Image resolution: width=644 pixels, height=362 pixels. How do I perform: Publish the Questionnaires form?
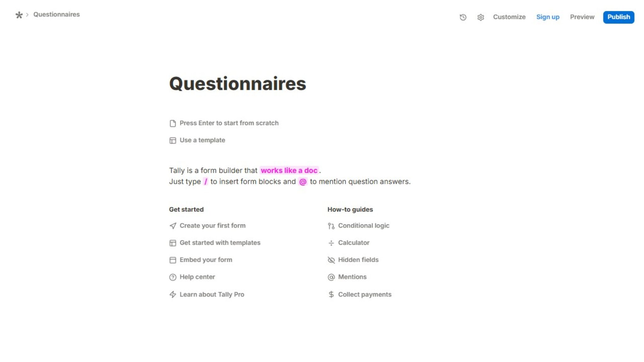tap(619, 17)
